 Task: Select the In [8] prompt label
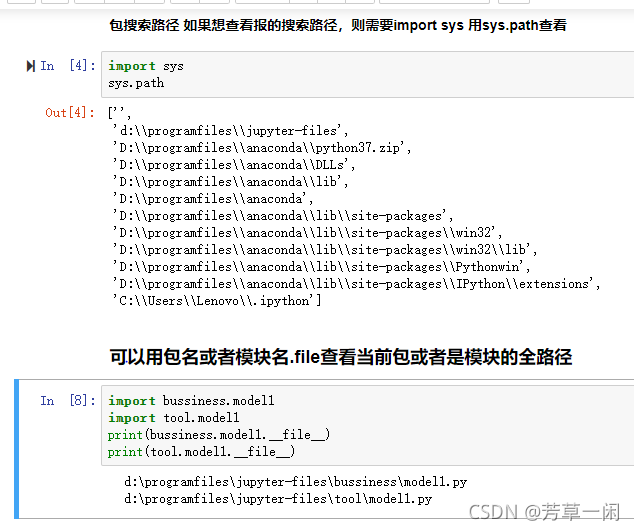(x=68, y=401)
